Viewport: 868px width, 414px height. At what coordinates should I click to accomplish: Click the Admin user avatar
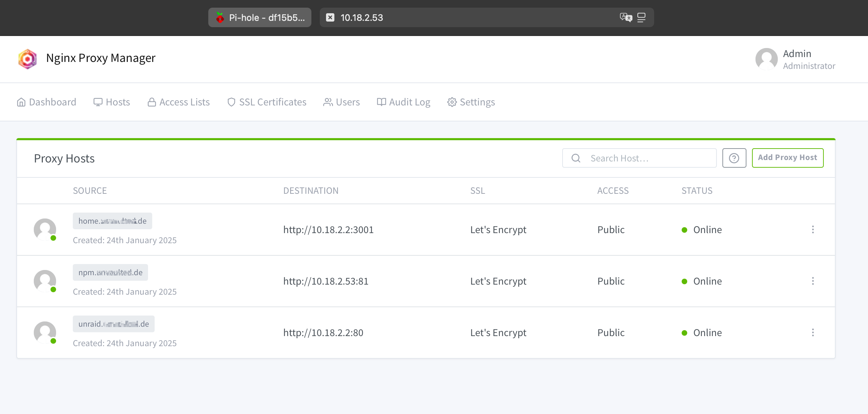pos(766,59)
